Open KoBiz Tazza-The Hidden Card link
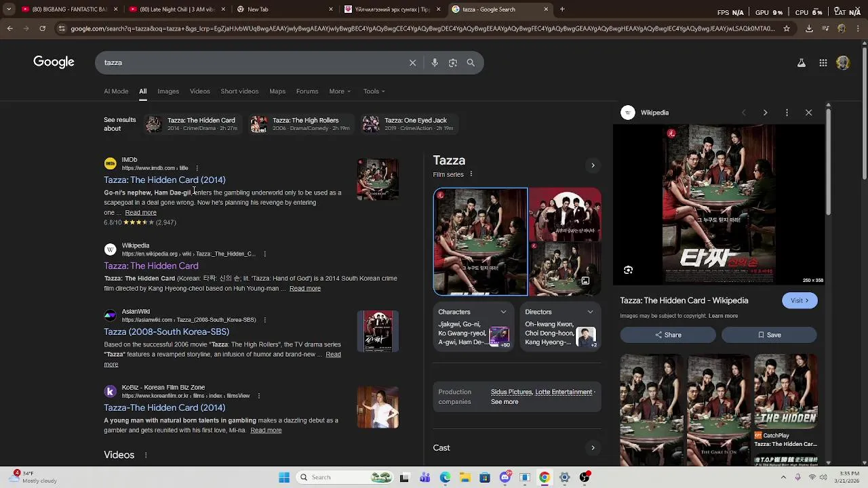Viewport: 868px width, 488px height. (x=165, y=407)
